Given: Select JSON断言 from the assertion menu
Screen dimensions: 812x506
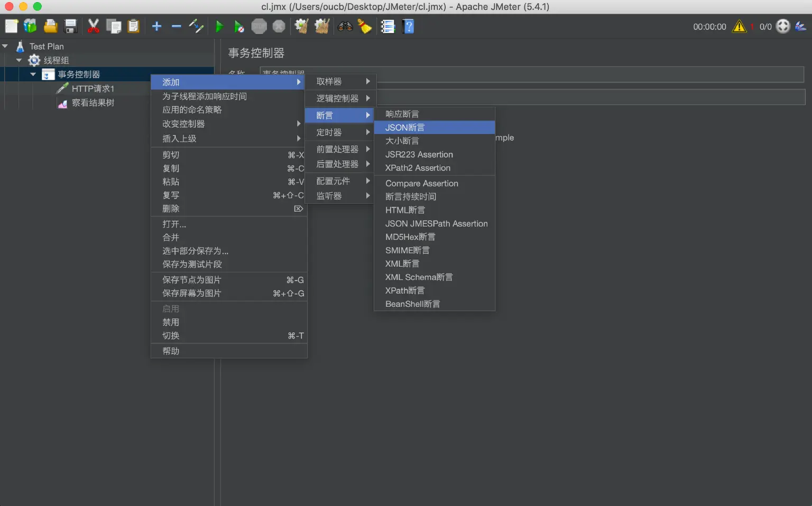Looking at the screenshot, I should click(x=405, y=127).
